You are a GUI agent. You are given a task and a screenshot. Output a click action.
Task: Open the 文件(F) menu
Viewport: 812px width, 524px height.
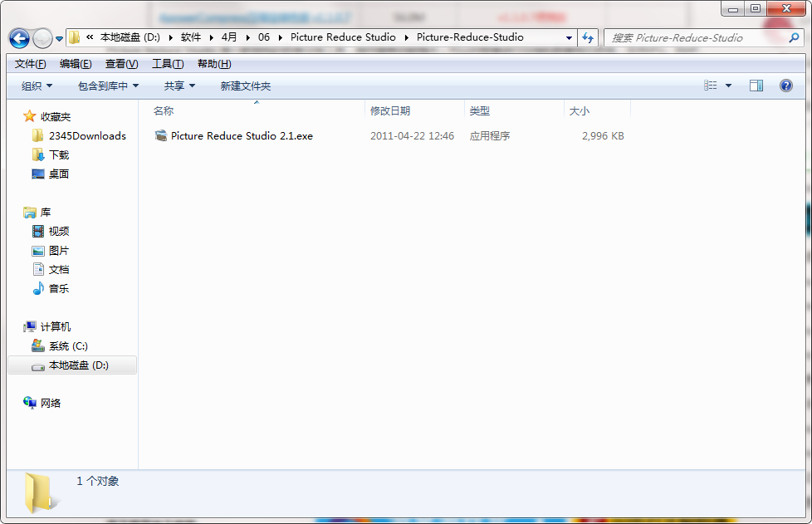point(30,64)
